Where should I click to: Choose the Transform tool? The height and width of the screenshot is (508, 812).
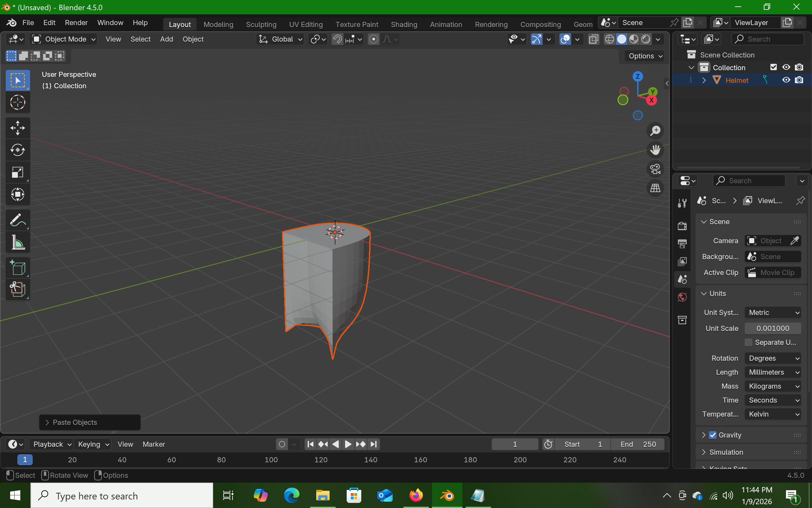(x=18, y=195)
